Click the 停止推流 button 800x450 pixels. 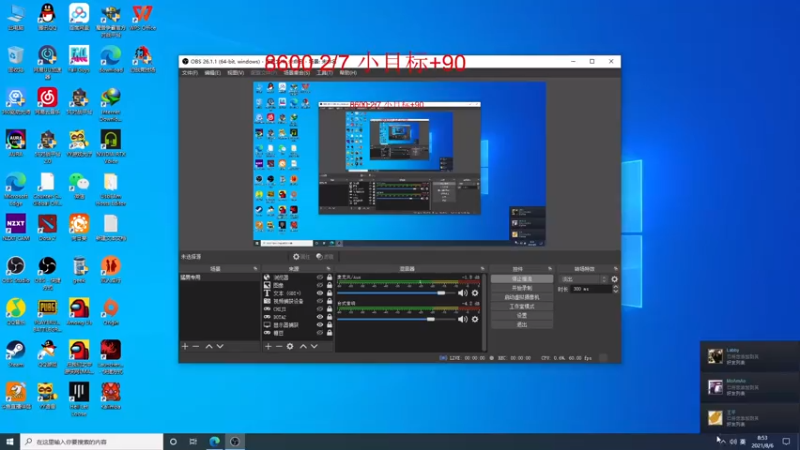pos(521,279)
